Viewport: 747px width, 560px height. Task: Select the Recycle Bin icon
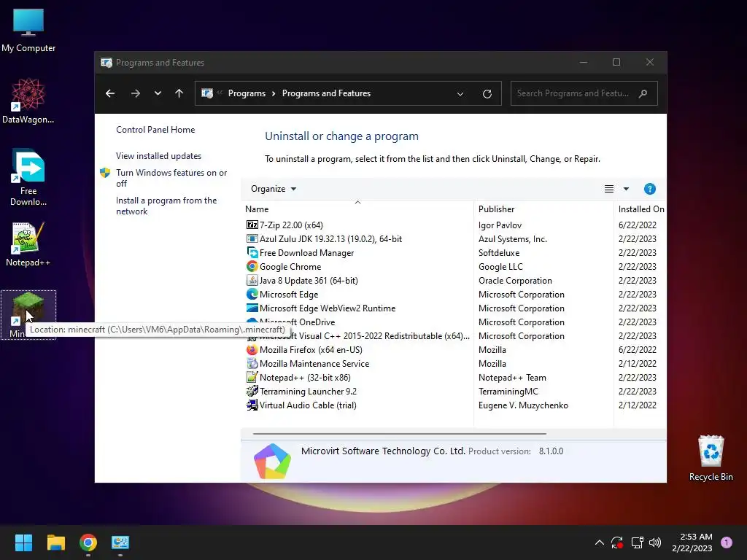click(711, 458)
